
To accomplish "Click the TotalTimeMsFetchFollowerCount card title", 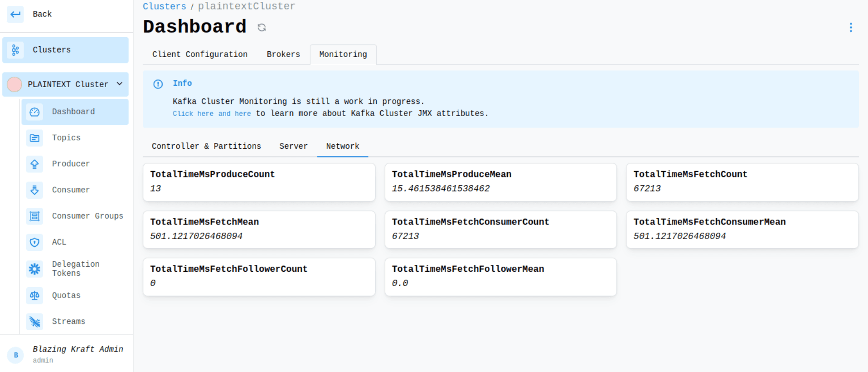I will pos(229,269).
